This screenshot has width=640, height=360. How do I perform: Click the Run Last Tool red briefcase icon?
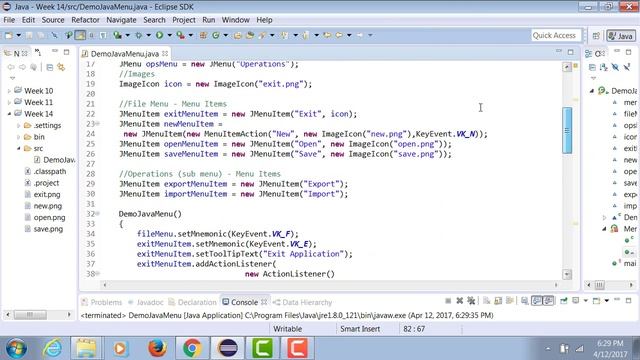[180, 36]
